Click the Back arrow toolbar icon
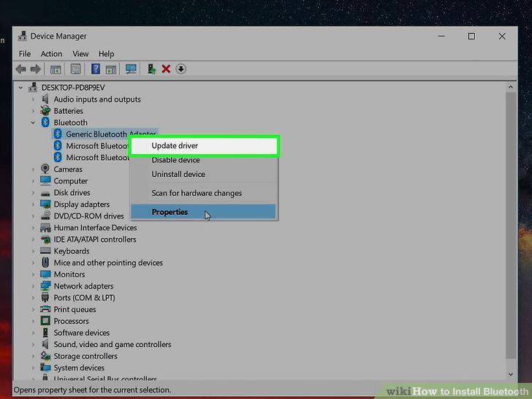The width and height of the screenshot is (532, 399). pos(21,69)
